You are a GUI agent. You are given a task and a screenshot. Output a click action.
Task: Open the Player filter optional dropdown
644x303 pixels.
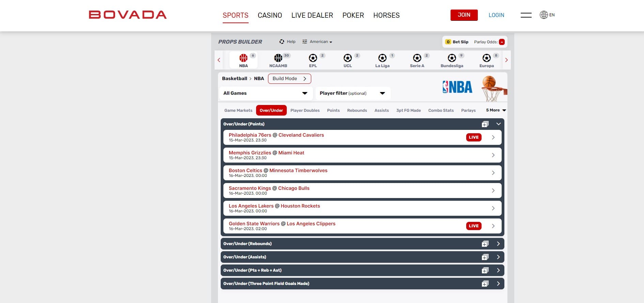pos(353,93)
